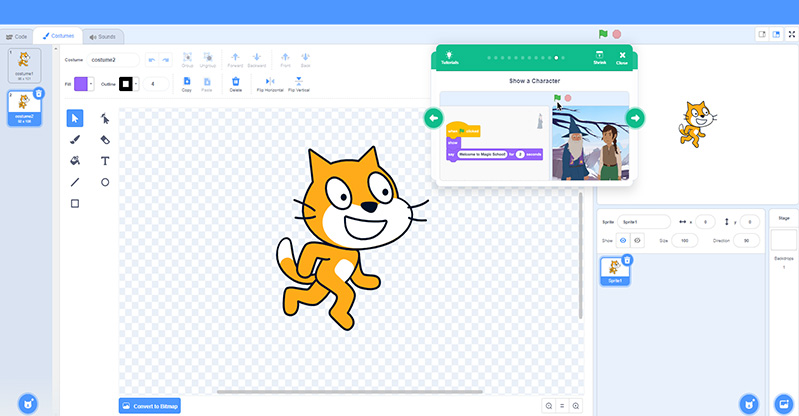This screenshot has height=416, width=799.
Task: Click the black Outline color swatch
Action: [126, 84]
